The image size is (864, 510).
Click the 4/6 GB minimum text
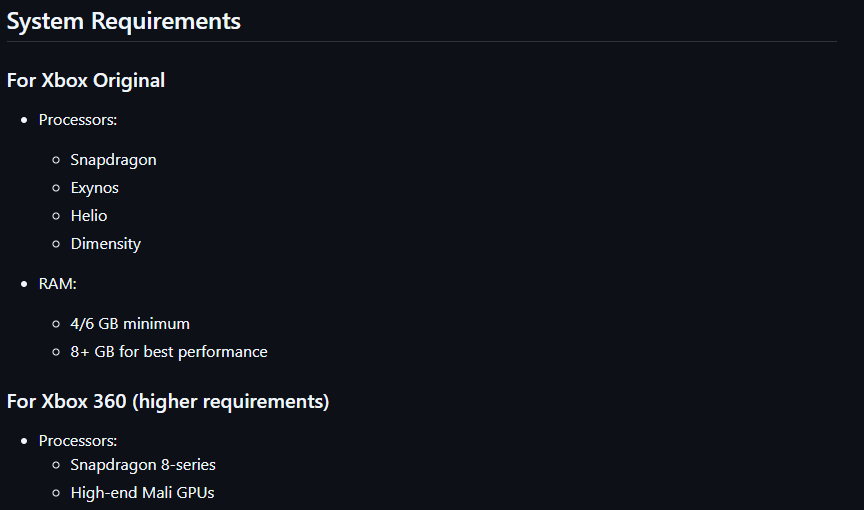[130, 323]
